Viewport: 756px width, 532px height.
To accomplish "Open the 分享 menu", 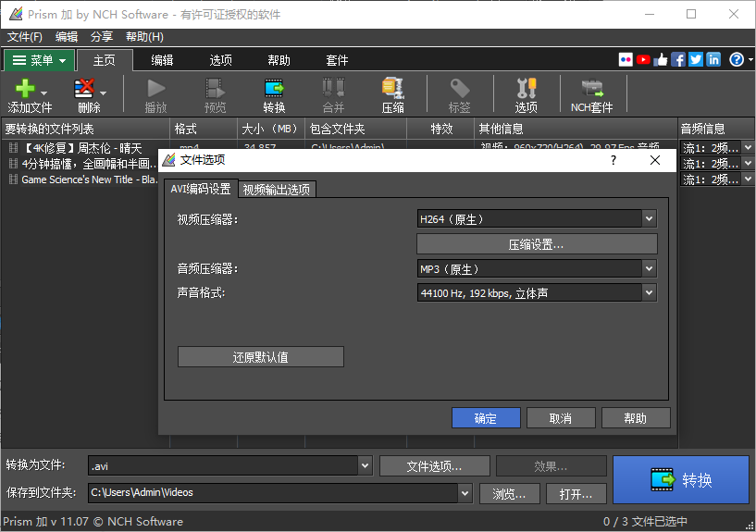I will tap(101, 37).
